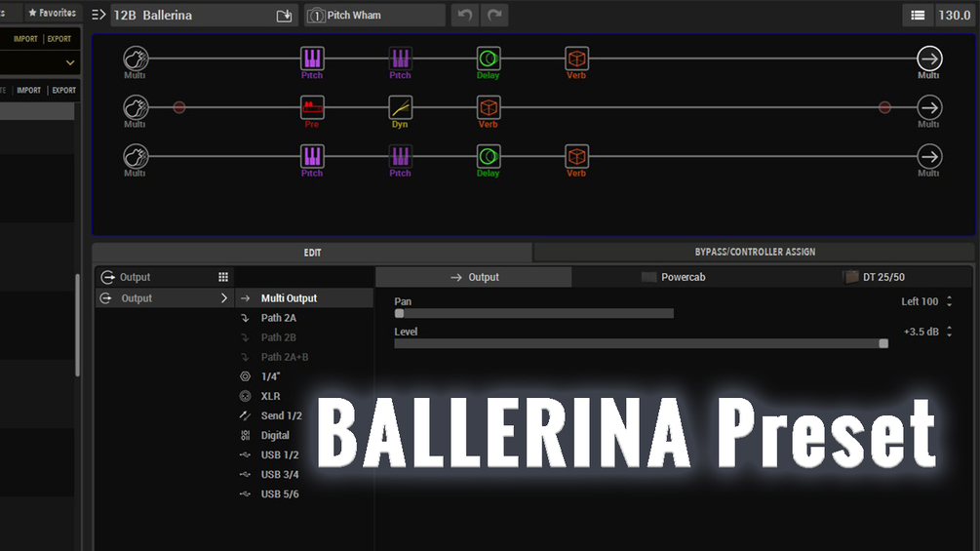Select first-row input Multi block
The image size is (980, 551).
coord(136,59)
